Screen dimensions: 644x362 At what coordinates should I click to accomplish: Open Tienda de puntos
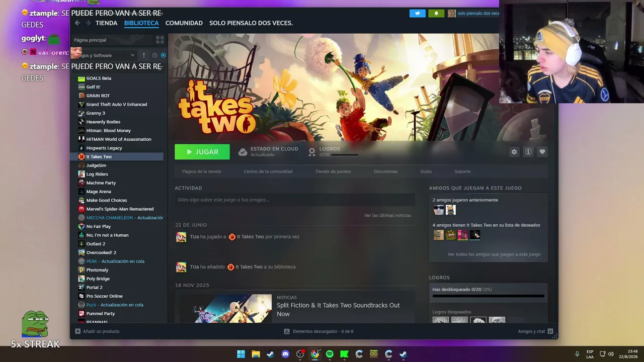pos(333,171)
